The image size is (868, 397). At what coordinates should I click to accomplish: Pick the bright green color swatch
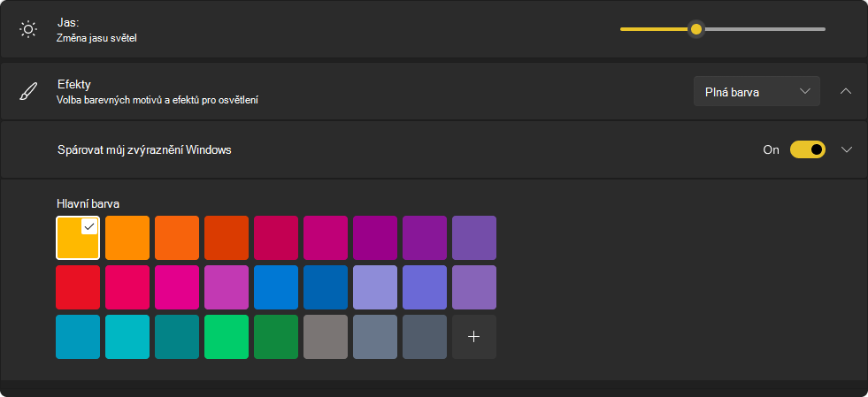227,337
